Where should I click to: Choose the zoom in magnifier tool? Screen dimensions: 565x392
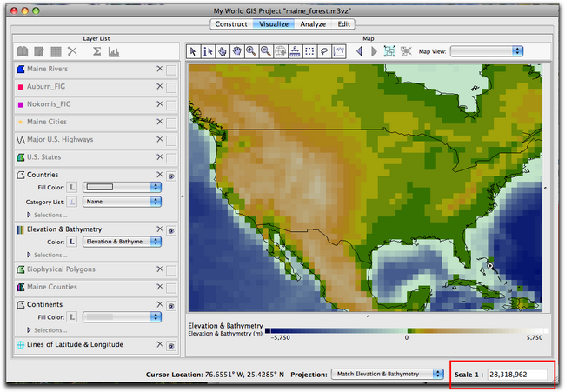point(251,51)
